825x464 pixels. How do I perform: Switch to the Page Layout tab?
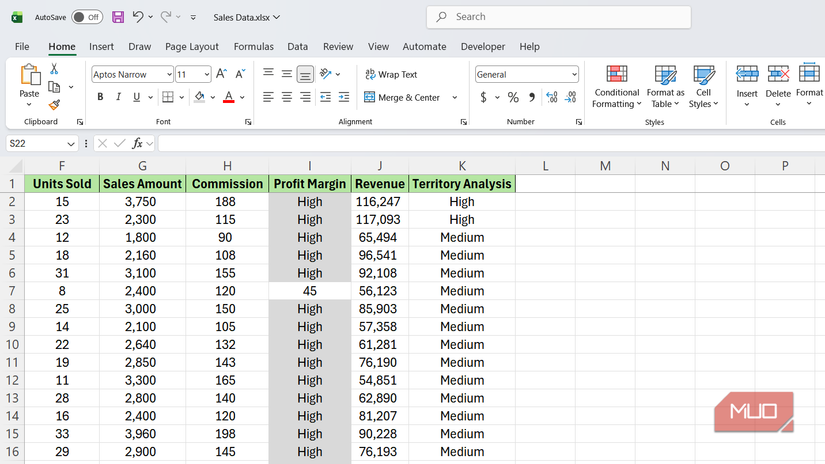coord(192,46)
